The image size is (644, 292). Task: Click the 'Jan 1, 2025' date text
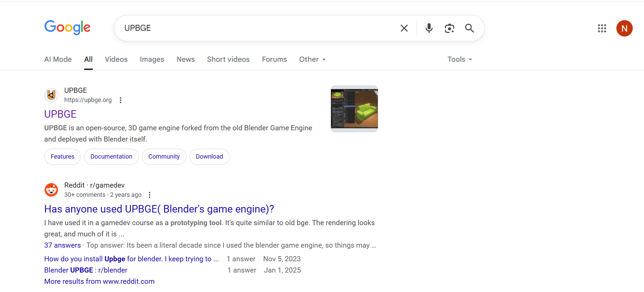(x=282, y=270)
